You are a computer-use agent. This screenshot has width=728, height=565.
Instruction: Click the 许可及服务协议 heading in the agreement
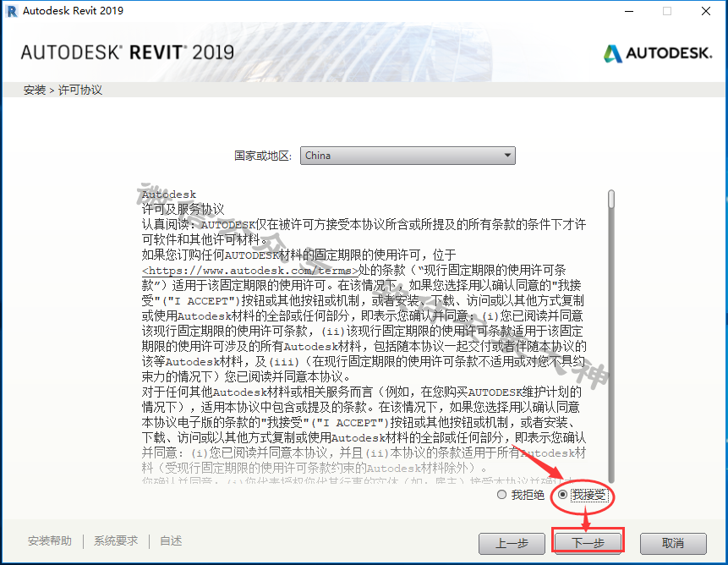pos(183,210)
